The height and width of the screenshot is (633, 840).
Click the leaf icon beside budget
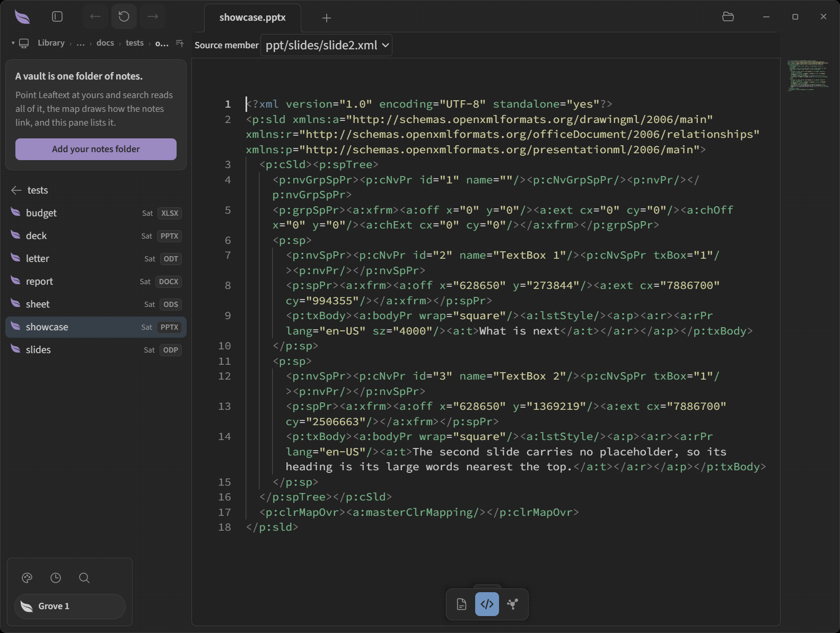(x=16, y=213)
